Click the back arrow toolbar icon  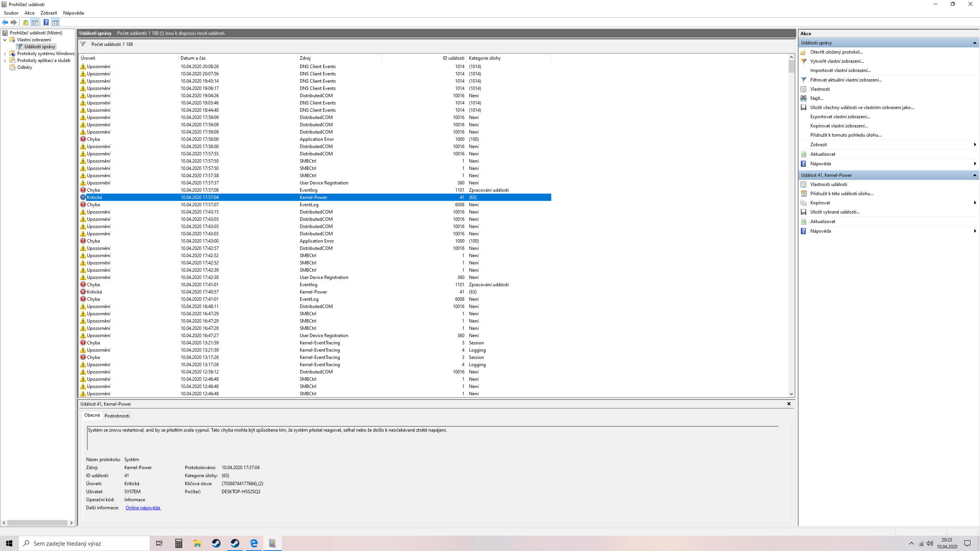pyautogui.click(x=5, y=22)
